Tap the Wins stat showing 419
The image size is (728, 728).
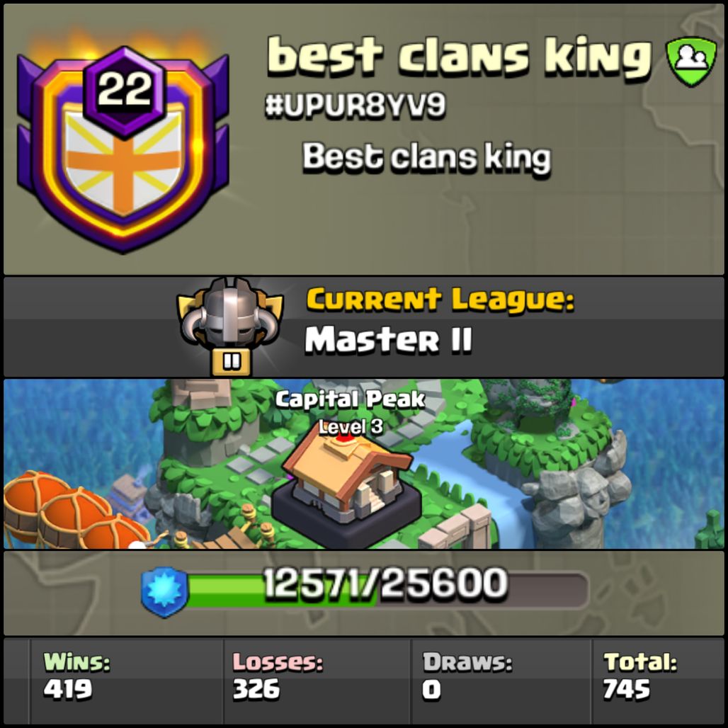point(77,676)
